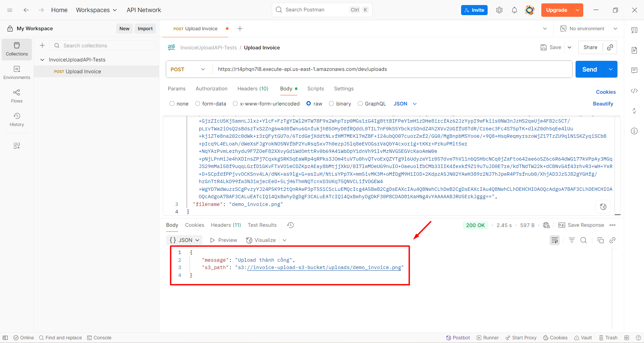Screen dimensions: 644x343
Task: Switch to the Authorization tab
Action: pyautogui.click(x=211, y=88)
